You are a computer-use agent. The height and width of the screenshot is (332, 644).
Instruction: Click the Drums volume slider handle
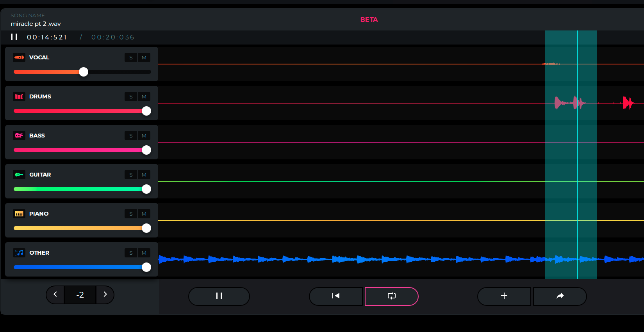click(146, 111)
